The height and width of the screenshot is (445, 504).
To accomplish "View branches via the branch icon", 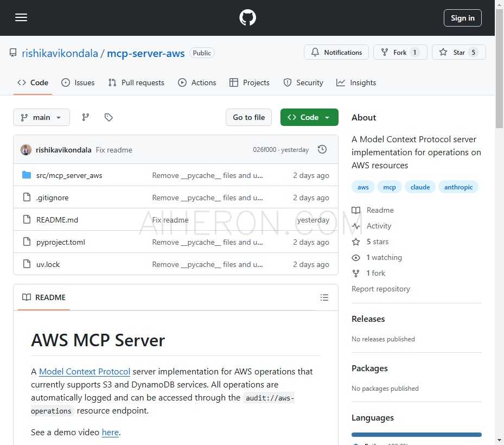I will (x=86, y=117).
